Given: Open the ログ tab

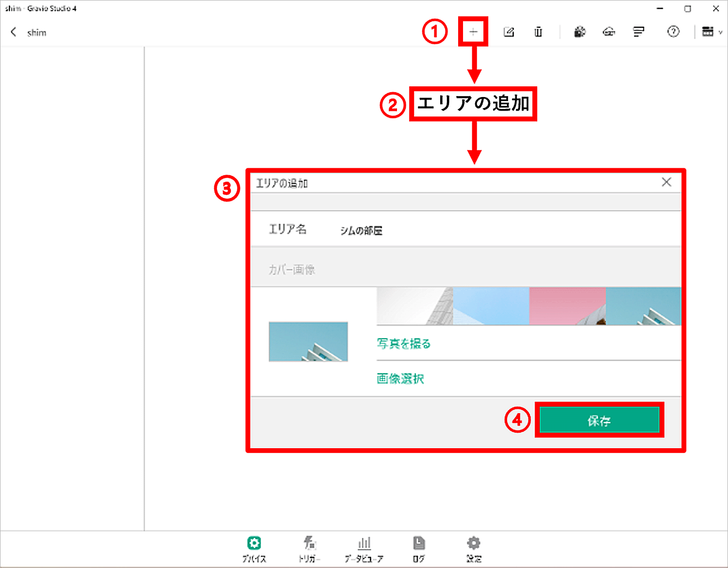Looking at the screenshot, I should [419, 550].
